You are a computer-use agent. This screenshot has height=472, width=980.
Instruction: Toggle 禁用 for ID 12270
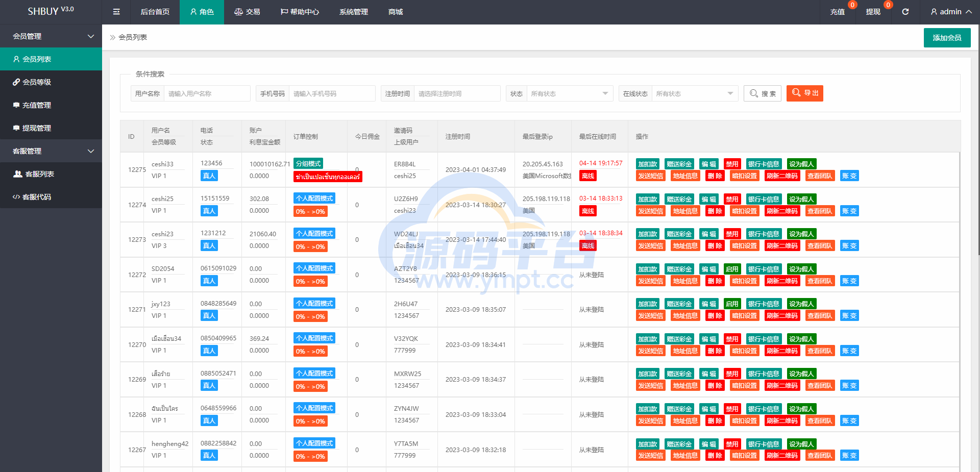click(732, 339)
